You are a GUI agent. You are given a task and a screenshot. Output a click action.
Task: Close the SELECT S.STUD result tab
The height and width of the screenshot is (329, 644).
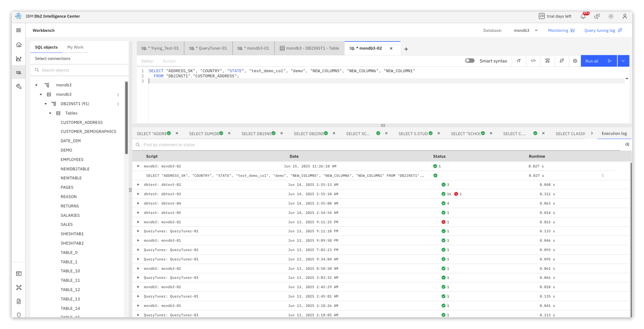(x=438, y=133)
